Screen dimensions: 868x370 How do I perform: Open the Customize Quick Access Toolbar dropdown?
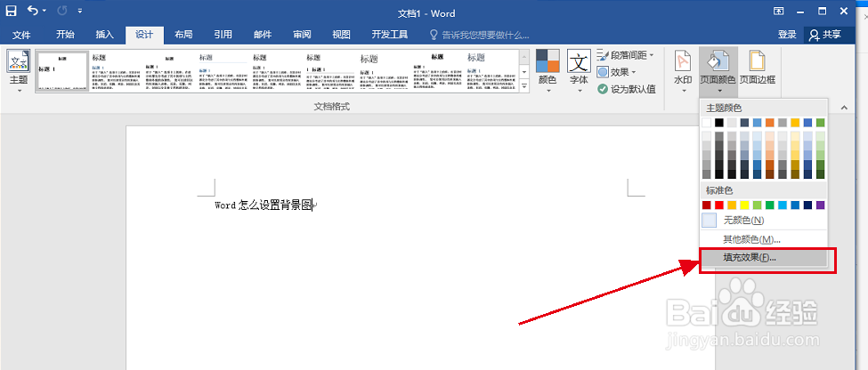pos(80,11)
